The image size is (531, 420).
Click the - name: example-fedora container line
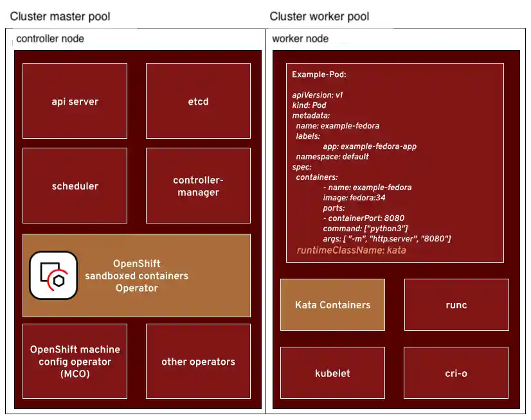tap(367, 187)
